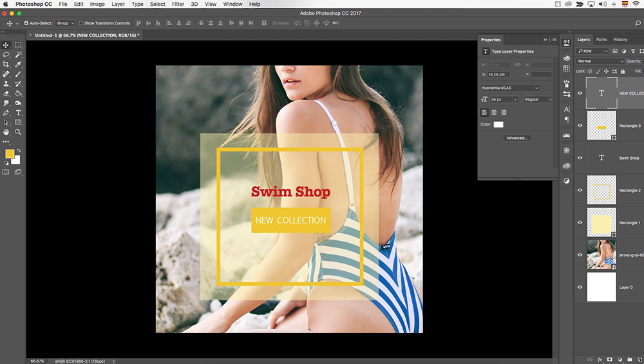Click the search icon in options bar
The height and width of the screenshot is (364, 644).
pos(638,23)
